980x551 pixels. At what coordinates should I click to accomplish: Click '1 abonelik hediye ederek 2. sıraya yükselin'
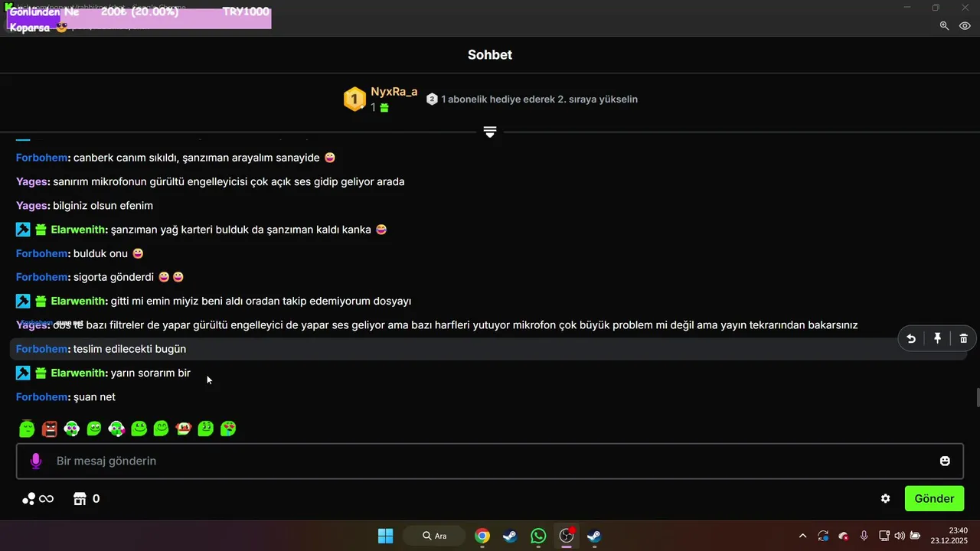[x=539, y=99]
